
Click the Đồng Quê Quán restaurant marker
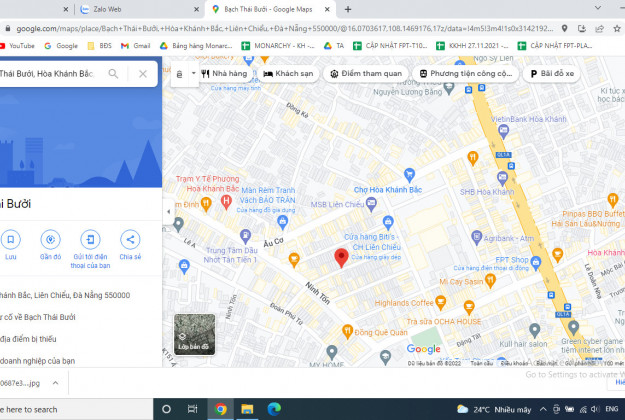[x=348, y=331]
